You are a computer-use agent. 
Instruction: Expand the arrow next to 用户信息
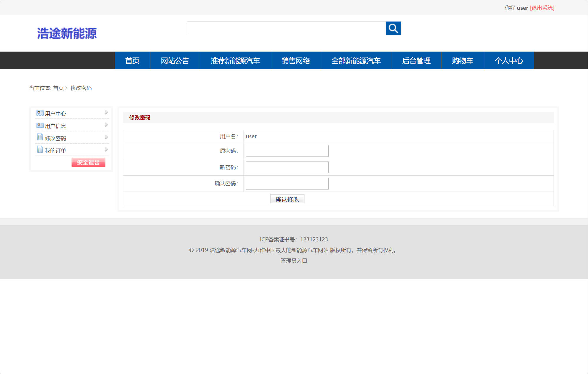pyautogui.click(x=106, y=124)
